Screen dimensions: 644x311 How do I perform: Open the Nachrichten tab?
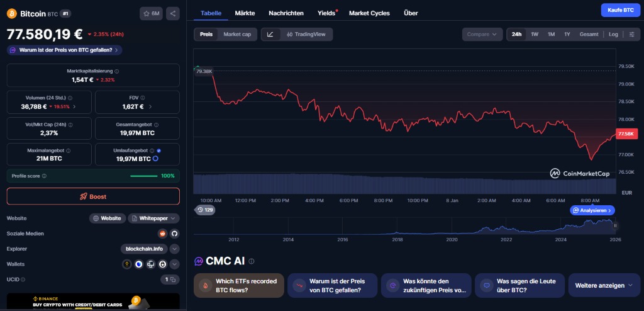point(286,13)
